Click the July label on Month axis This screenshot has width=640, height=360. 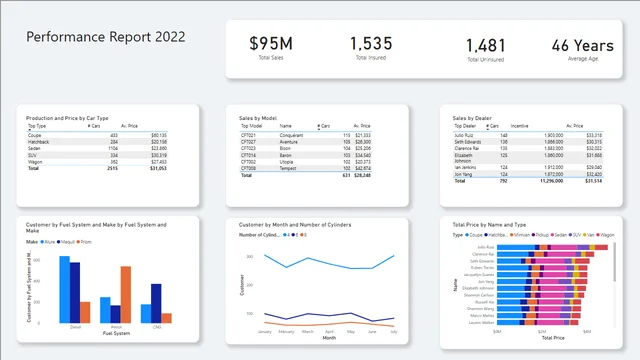(393, 332)
